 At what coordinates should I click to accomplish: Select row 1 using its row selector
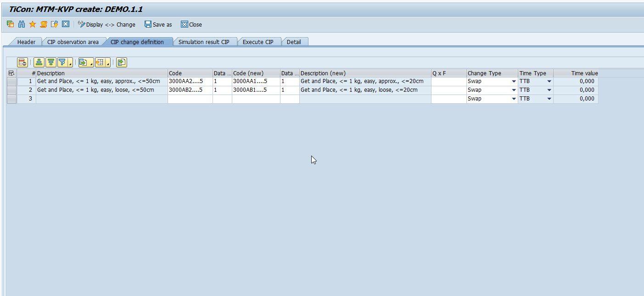pyautogui.click(x=11, y=81)
